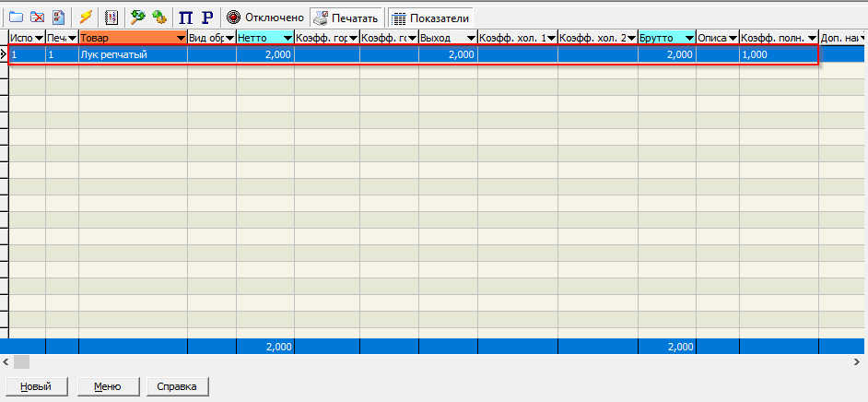Open the Товар column filter dropdown
Screen dimensions: 868x402
(180, 38)
